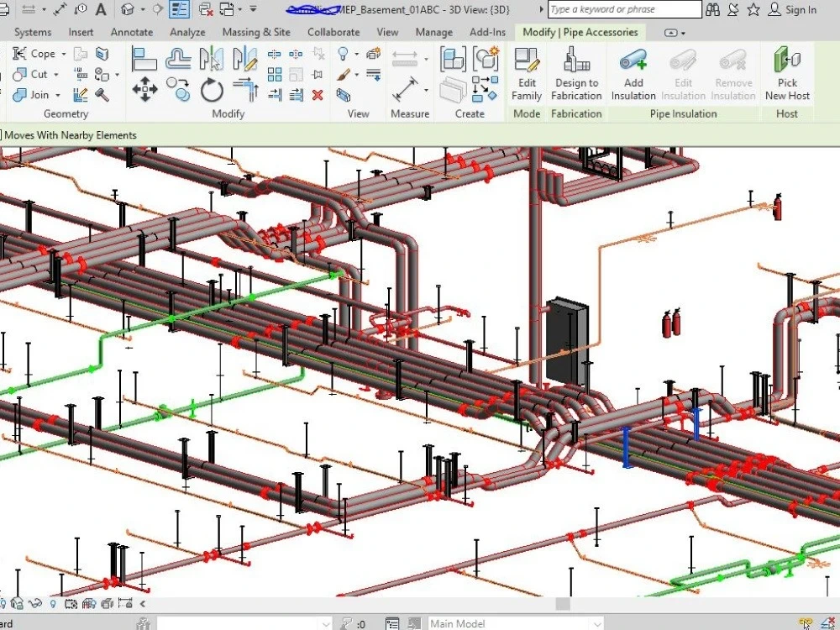The height and width of the screenshot is (630, 840).
Task: Select the Rotate tool
Action: [x=212, y=90]
